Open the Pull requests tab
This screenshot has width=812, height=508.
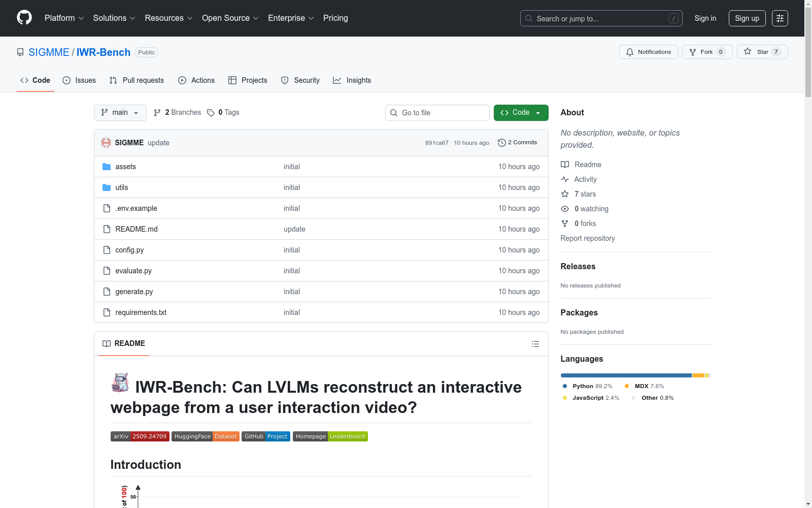137,80
